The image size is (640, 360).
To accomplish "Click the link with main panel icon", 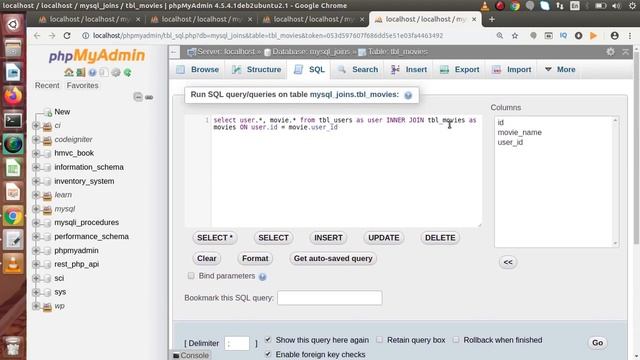I will pyautogui.click(x=149, y=97).
